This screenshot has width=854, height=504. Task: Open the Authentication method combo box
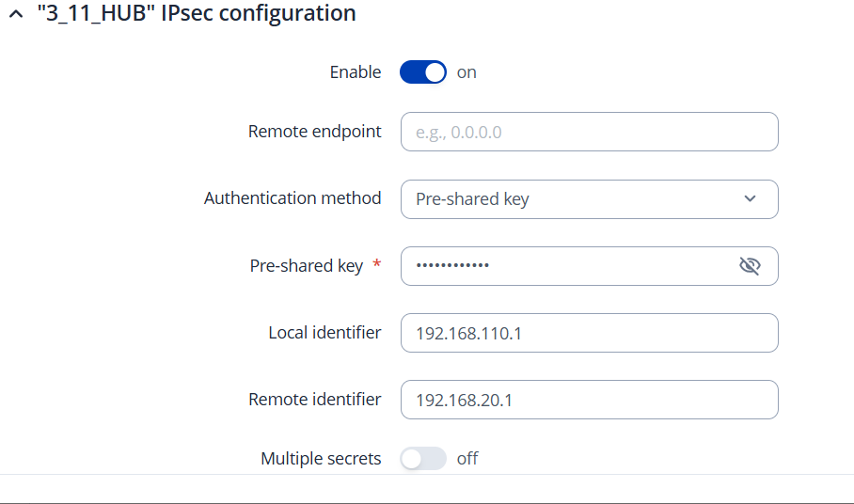coord(574,199)
